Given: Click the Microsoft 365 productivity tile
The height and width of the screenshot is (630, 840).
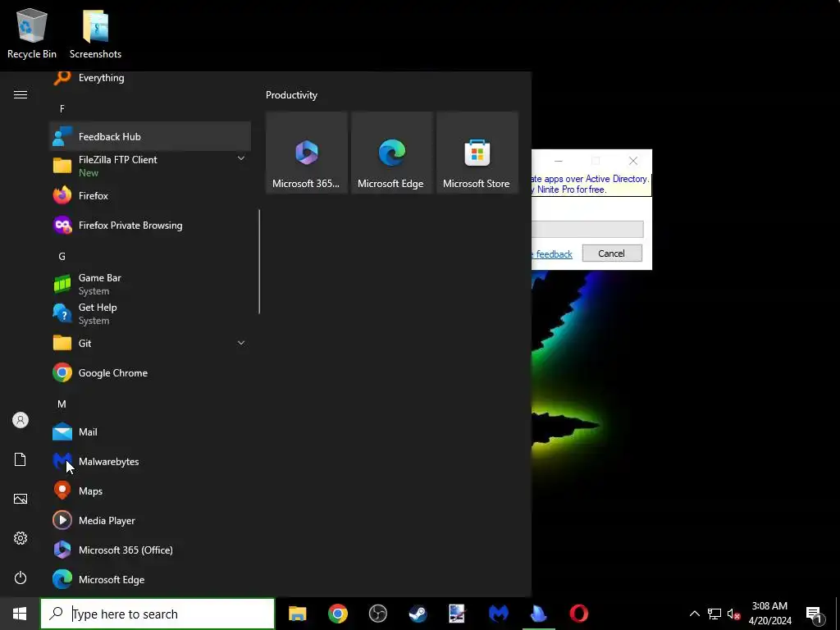Looking at the screenshot, I should point(307,153).
